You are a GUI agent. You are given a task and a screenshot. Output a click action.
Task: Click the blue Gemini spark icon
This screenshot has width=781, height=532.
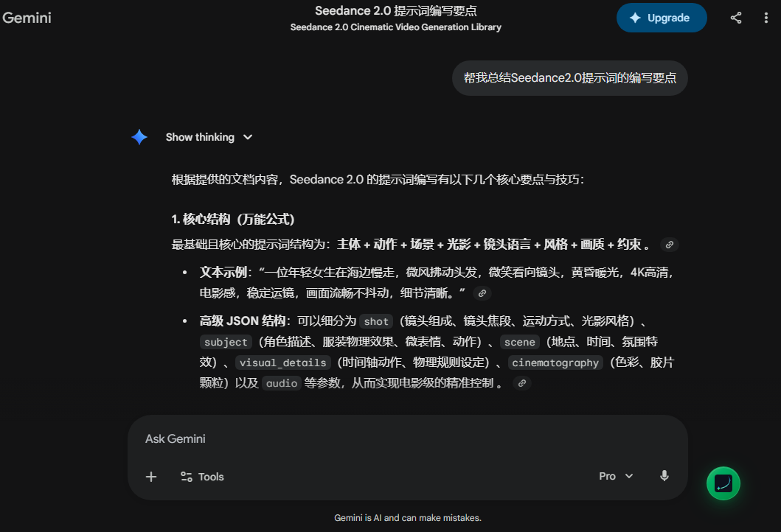click(139, 137)
